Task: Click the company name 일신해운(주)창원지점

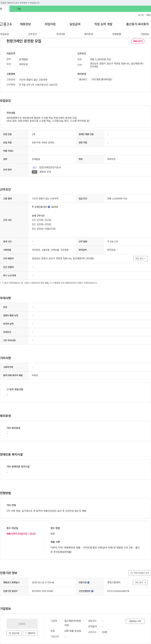Action: (x=73, y=623)
